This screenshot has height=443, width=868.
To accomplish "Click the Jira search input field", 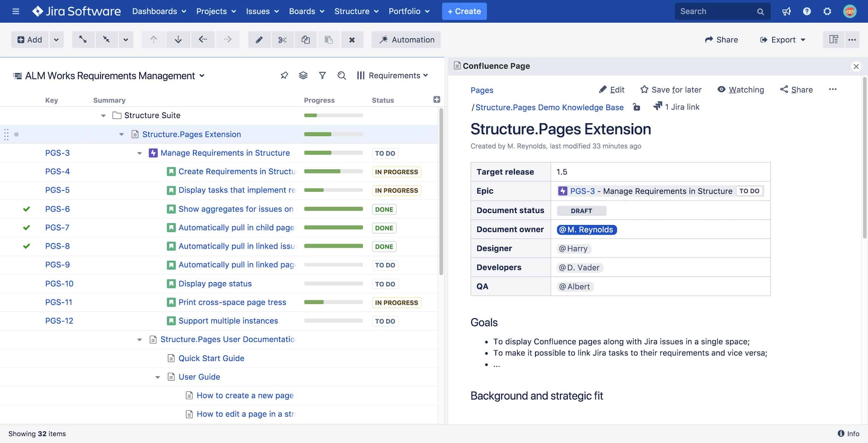I will pos(716,11).
